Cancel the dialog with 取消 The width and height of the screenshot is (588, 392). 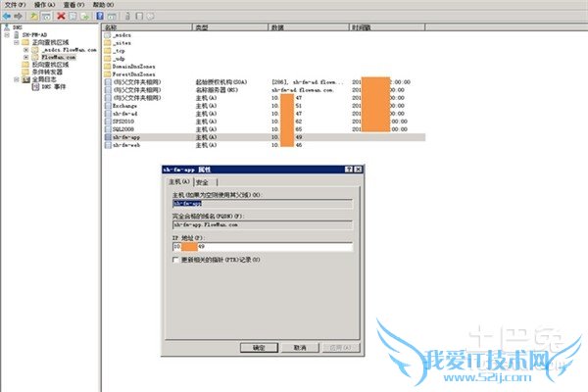point(300,348)
